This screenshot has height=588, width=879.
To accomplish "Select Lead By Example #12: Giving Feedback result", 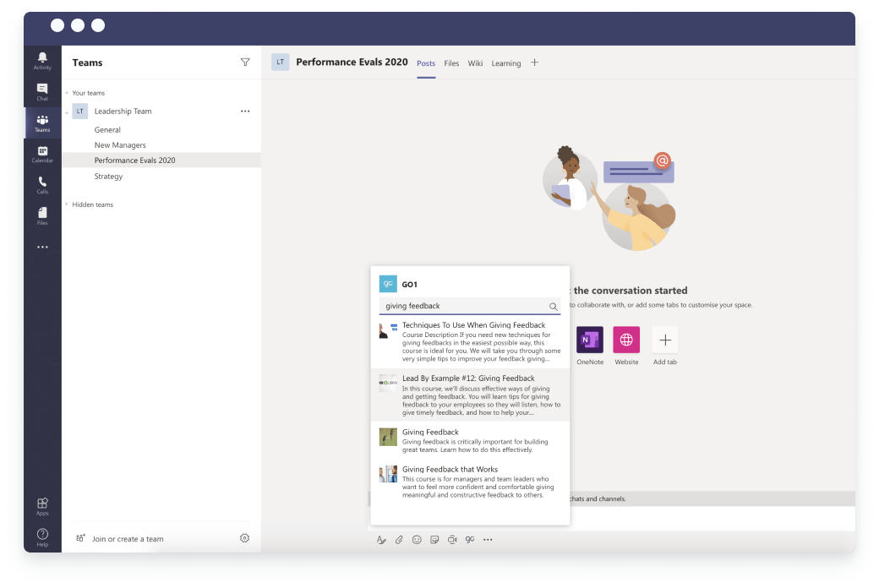I will (x=470, y=395).
